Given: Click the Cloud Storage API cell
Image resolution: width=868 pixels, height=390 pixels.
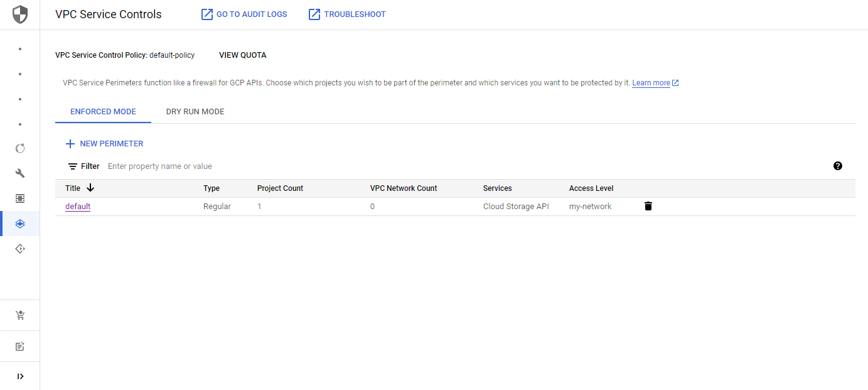Looking at the screenshot, I should pos(516,206).
